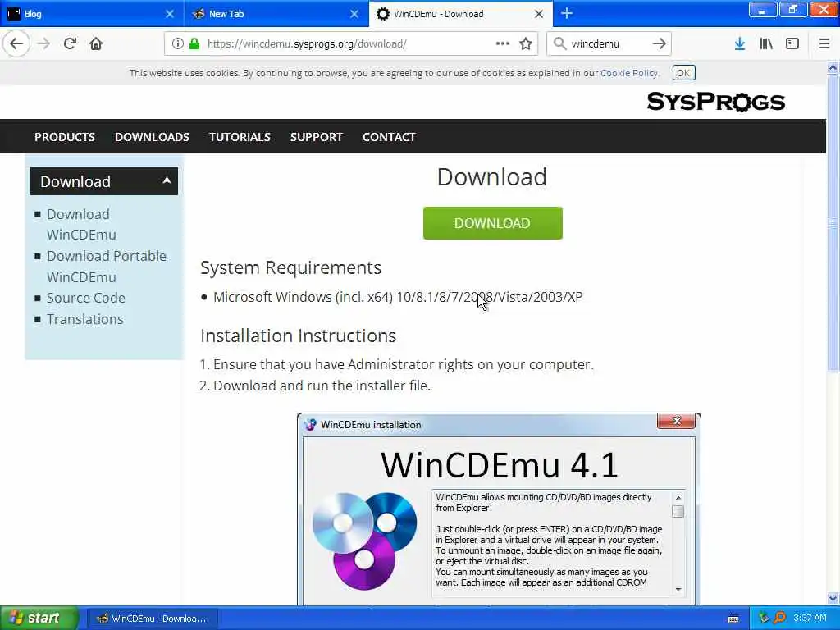This screenshot has width=840, height=630.
Task: Click the system tray clock 3:37 AM
Action: pyautogui.click(x=810, y=618)
